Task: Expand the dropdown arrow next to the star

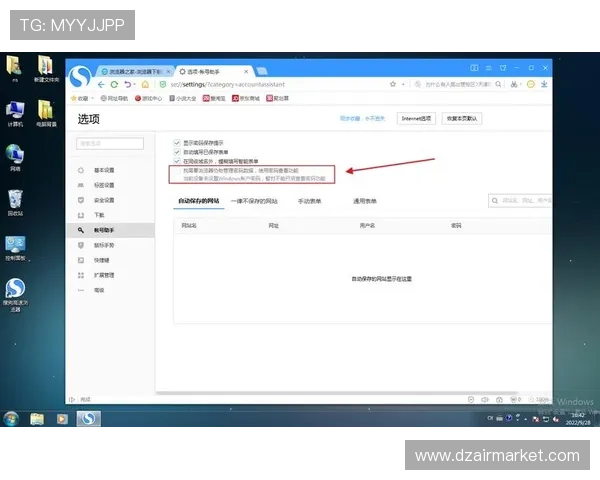Action: [403, 85]
